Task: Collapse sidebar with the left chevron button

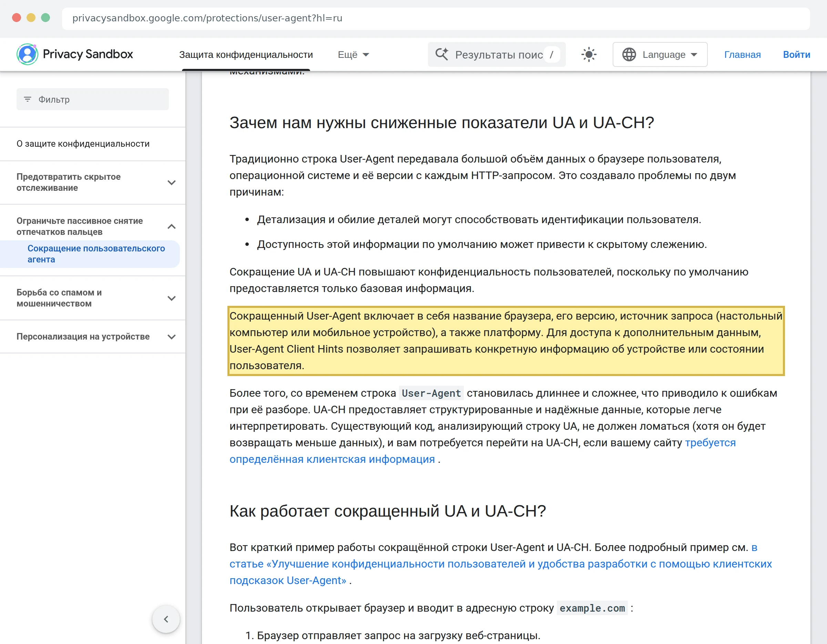Action: 166,619
